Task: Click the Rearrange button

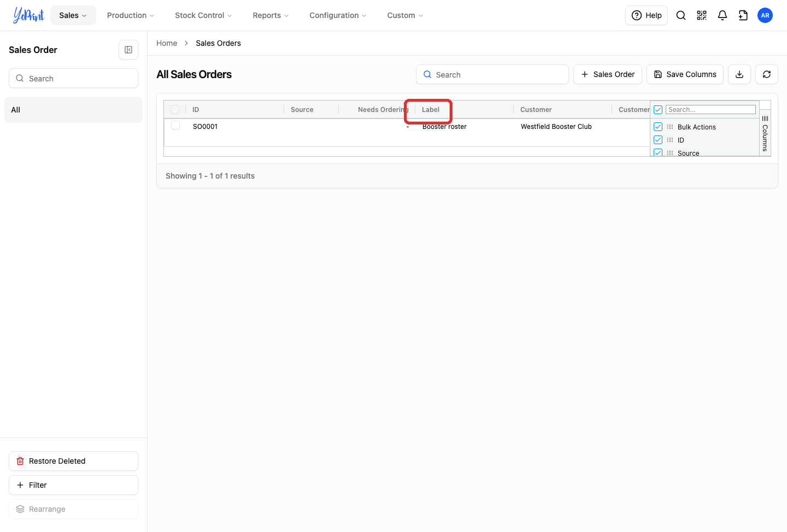Action: (73, 509)
